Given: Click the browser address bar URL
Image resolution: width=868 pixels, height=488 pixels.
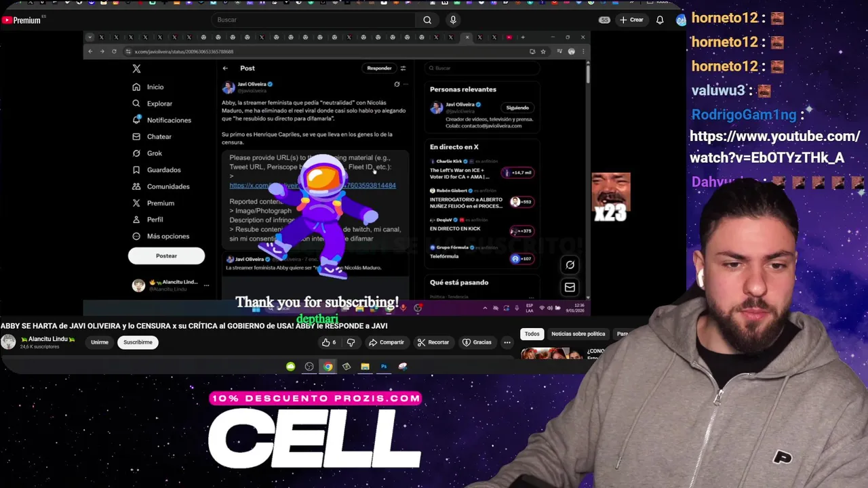Looking at the screenshot, I should [184, 52].
